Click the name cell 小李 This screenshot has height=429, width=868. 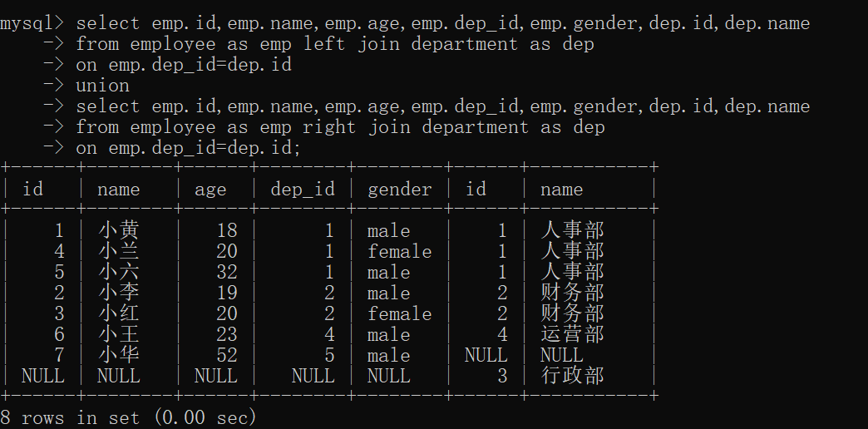coord(118,293)
